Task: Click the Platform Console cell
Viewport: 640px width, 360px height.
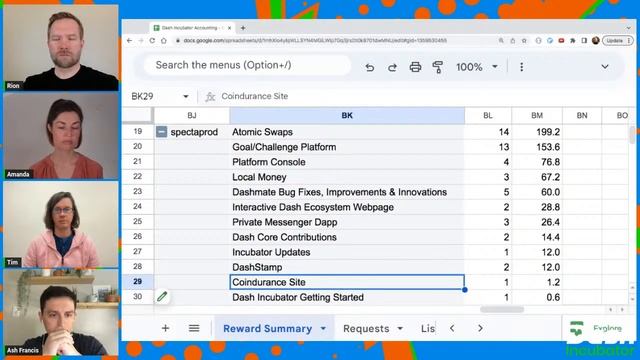Action: point(347,162)
